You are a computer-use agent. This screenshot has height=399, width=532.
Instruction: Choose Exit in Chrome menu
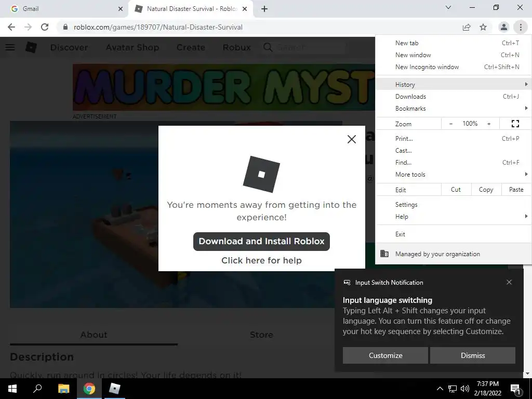pos(453,234)
